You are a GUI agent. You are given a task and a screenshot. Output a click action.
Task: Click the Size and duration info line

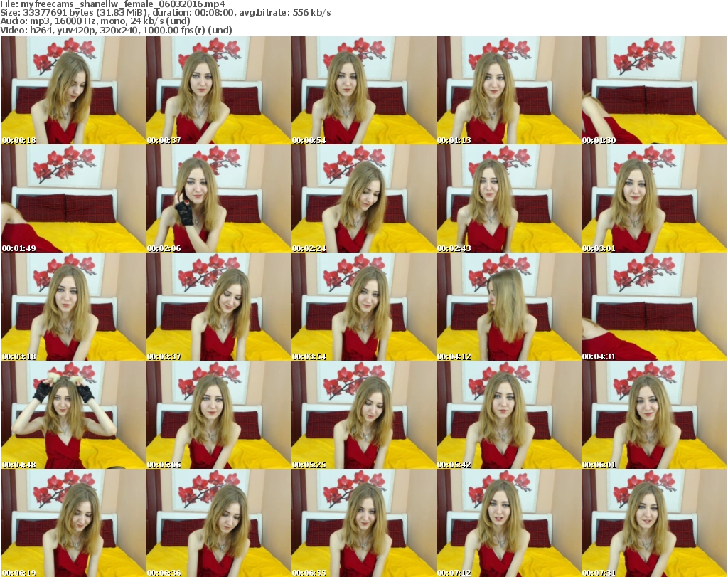tap(167, 13)
